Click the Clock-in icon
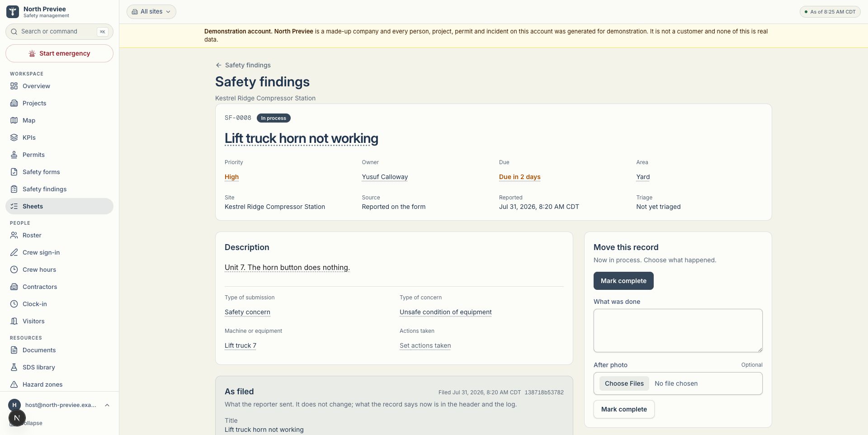The height and width of the screenshot is (435, 868). tap(14, 304)
